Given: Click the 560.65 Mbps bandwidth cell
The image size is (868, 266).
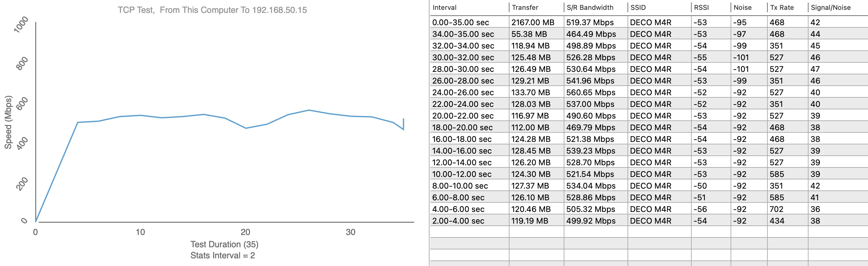Looking at the screenshot, I should point(590,92).
